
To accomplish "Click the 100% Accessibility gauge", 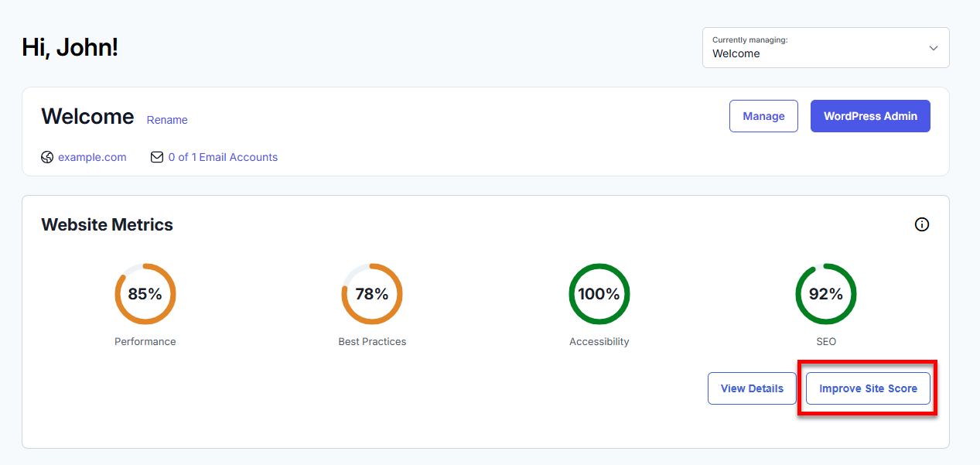I will [599, 294].
